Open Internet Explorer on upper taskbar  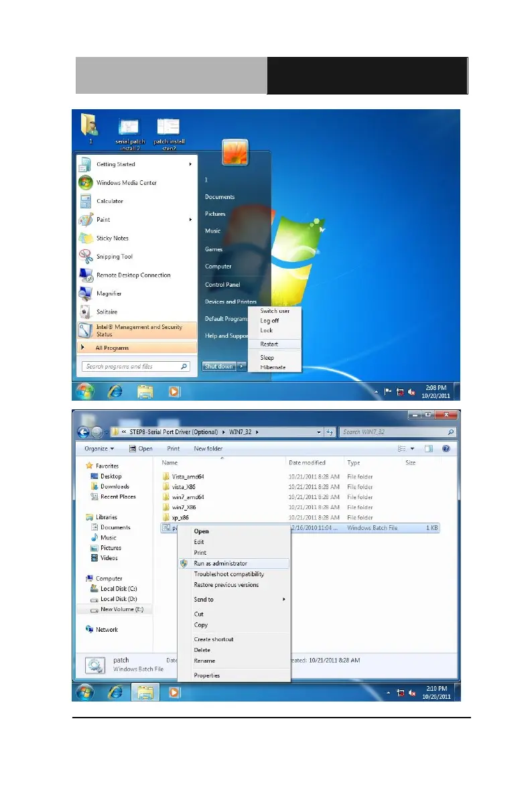click(115, 391)
